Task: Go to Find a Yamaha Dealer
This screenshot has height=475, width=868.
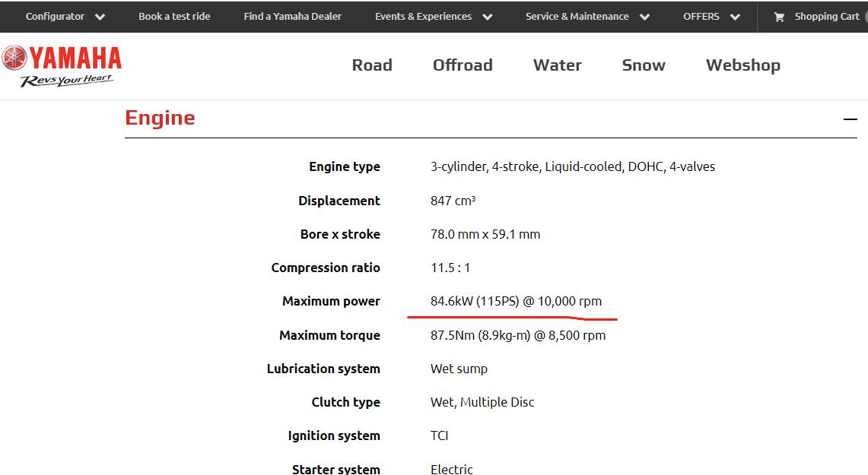Action: [x=292, y=17]
